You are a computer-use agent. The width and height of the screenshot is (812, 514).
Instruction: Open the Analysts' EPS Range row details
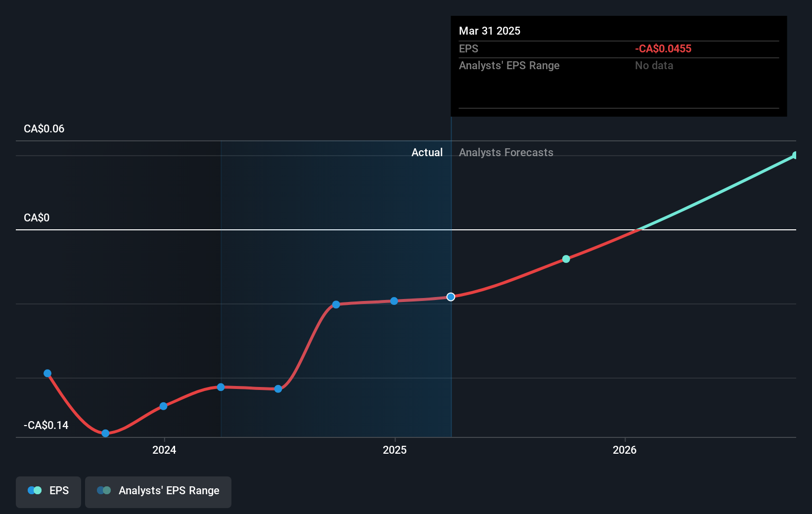click(x=509, y=65)
